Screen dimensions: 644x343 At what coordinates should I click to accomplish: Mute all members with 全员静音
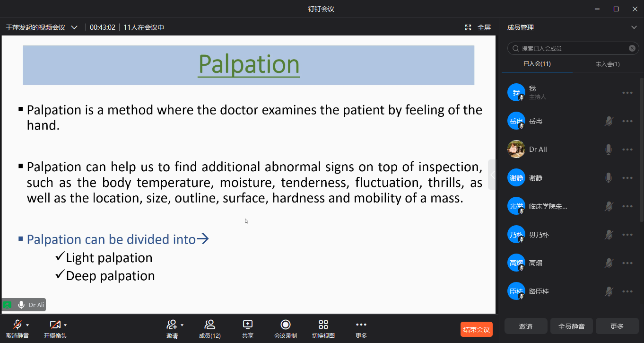click(572, 326)
